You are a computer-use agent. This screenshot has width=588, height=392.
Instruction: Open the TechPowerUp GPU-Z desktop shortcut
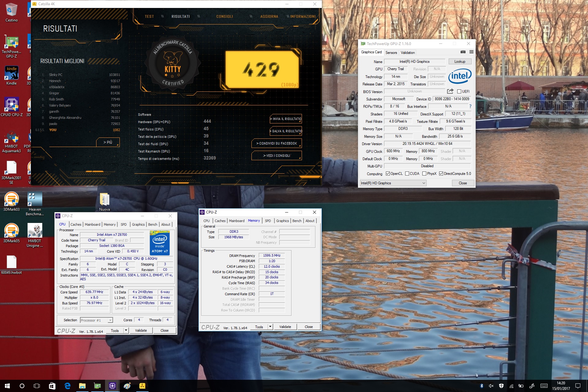[12, 46]
